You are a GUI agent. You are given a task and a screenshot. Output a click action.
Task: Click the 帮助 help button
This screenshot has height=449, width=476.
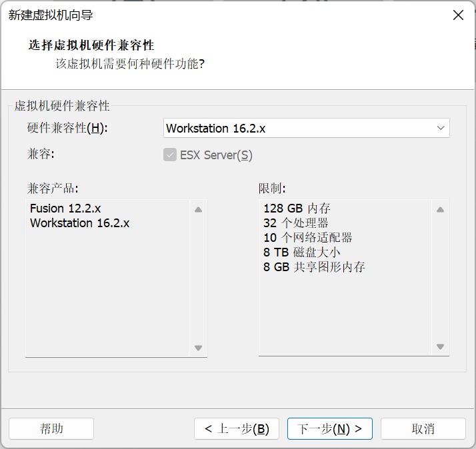point(51,428)
